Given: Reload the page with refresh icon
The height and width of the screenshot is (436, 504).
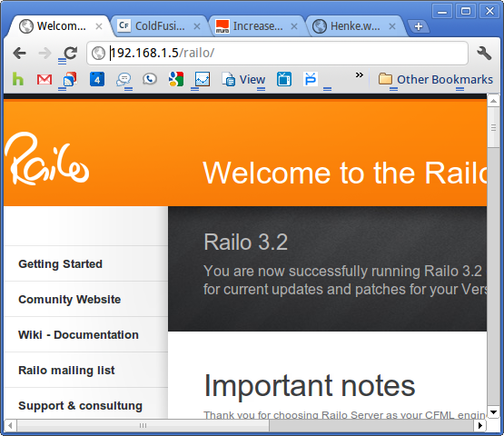Looking at the screenshot, I should pyautogui.click(x=71, y=53).
